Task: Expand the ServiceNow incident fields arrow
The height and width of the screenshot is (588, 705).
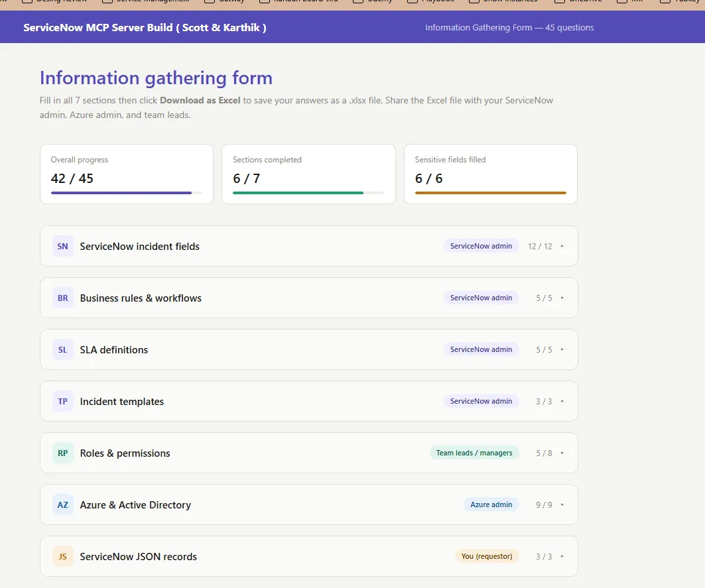Action: 562,247
